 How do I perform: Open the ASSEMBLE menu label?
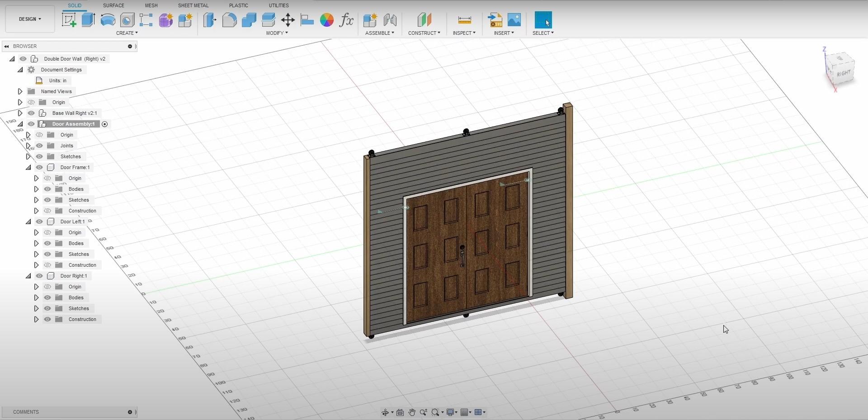(379, 33)
